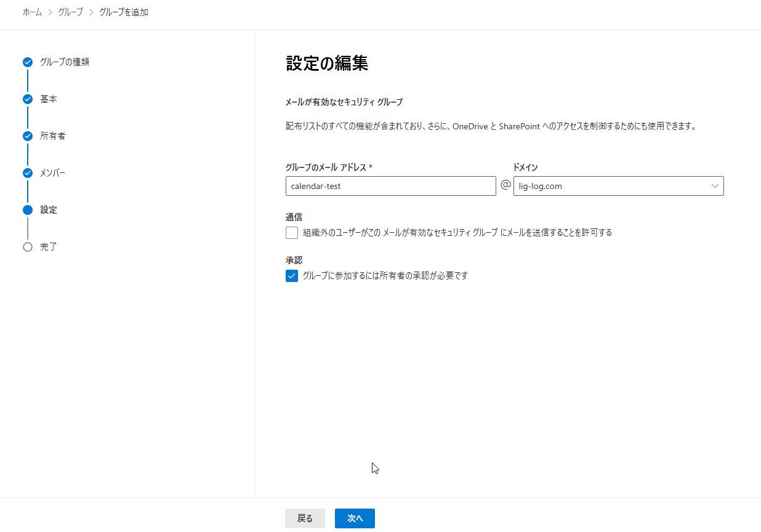
Task: Click the group mail address field
Action: point(390,186)
